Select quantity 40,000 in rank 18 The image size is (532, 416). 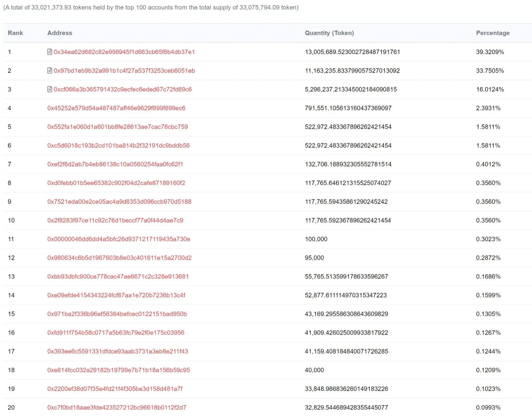315,370
